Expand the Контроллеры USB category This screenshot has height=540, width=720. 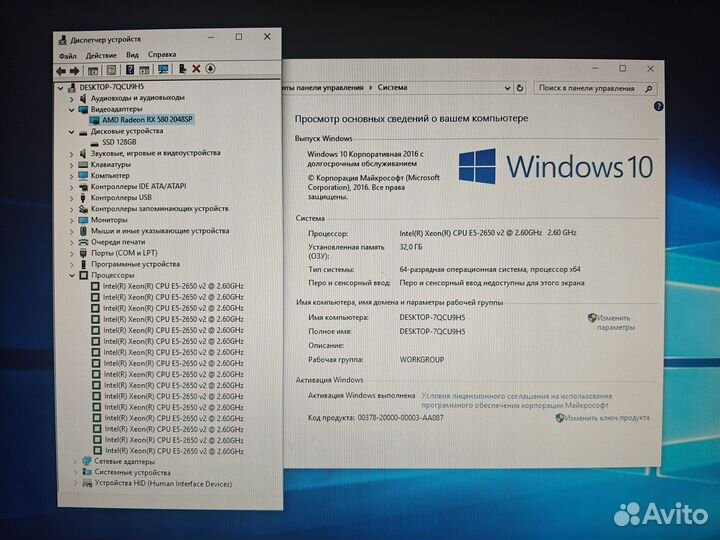point(72,198)
